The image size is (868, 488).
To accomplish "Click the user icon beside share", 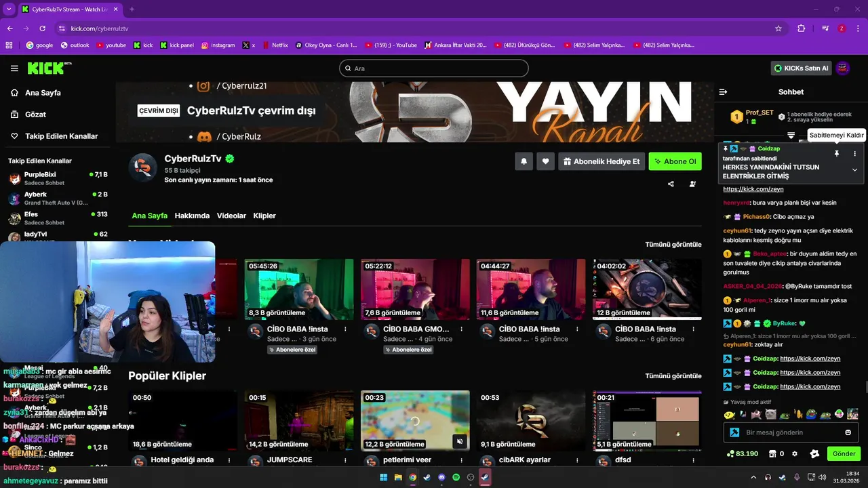I will coord(692,184).
